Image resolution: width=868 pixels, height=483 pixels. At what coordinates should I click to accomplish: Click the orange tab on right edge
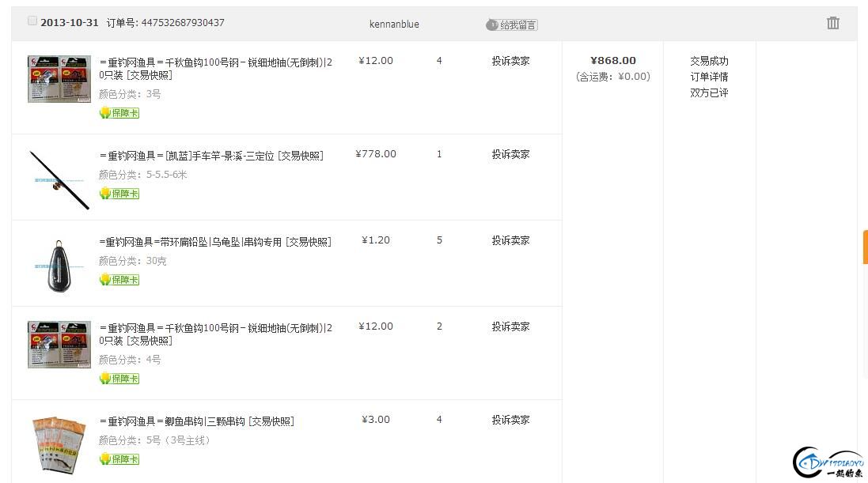[866, 247]
